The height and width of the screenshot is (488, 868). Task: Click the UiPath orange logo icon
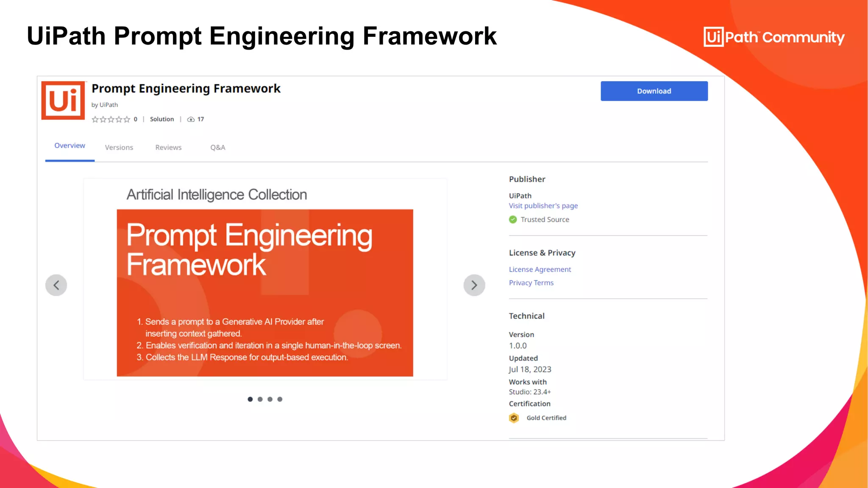tap(63, 100)
